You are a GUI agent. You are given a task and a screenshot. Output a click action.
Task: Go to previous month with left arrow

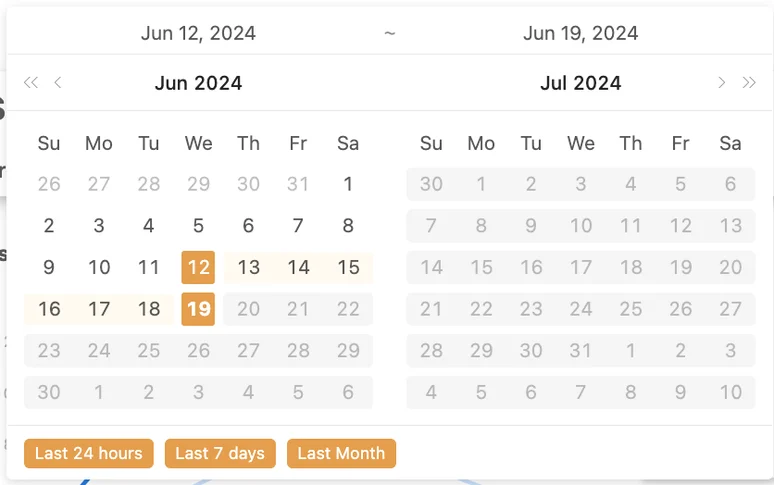click(58, 83)
